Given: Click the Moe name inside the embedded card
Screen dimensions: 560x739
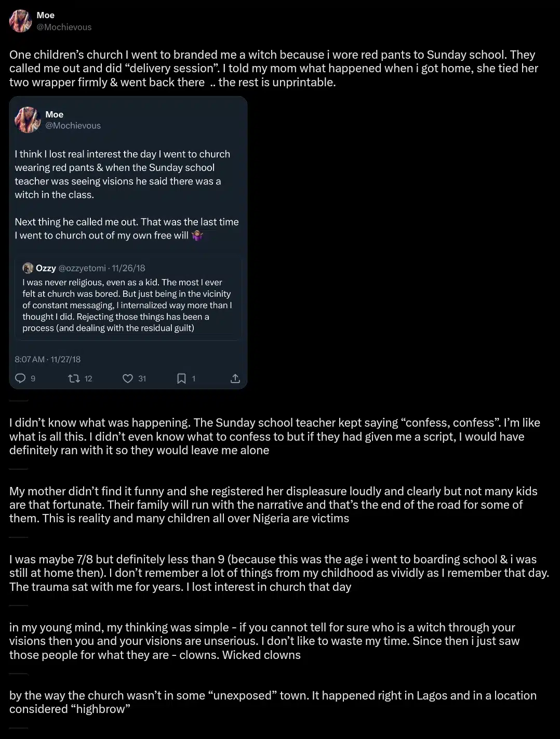Looking at the screenshot, I should click(54, 114).
